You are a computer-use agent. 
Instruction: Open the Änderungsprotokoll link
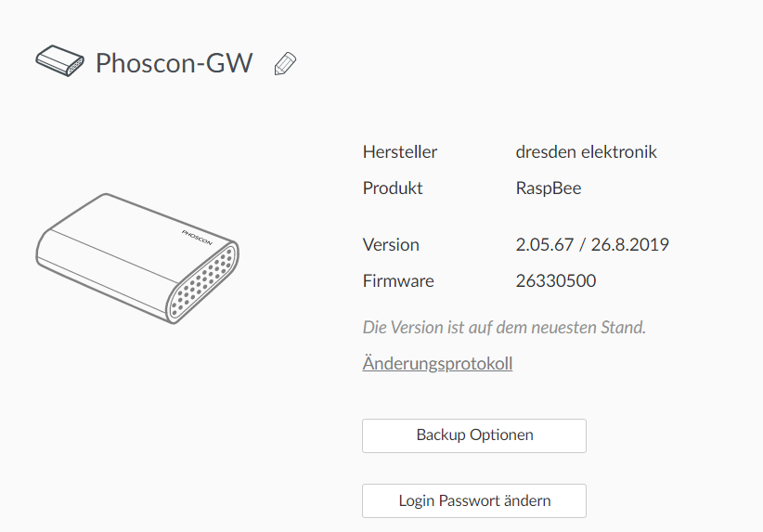coord(437,363)
